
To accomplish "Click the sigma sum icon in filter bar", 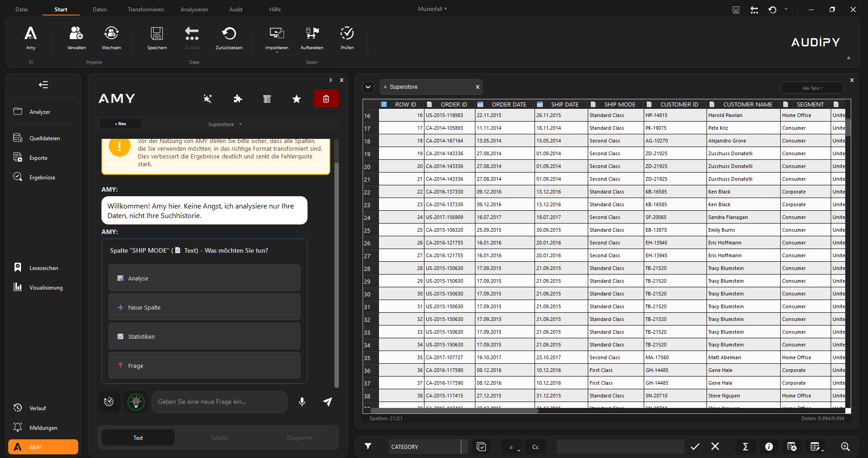I will [x=745, y=447].
